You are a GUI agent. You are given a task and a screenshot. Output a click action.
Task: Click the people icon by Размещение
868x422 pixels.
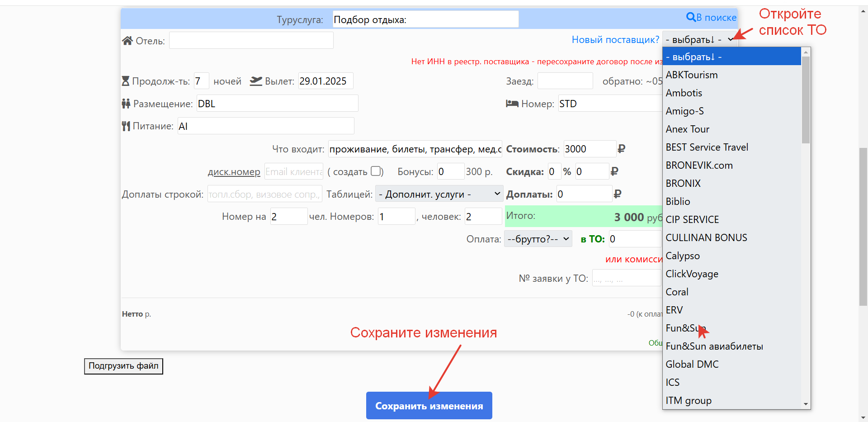click(x=126, y=104)
